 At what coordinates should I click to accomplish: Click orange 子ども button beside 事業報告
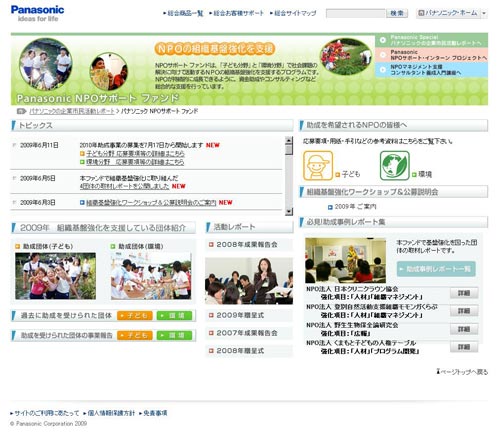coord(135,335)
